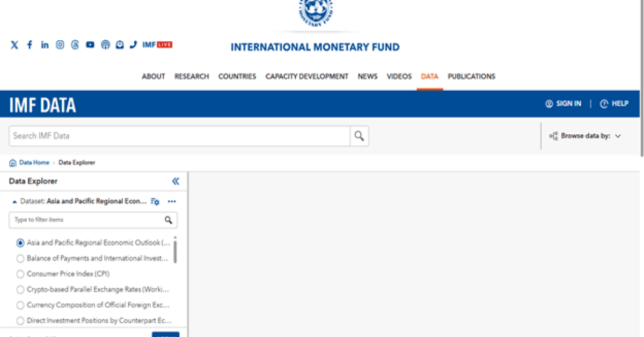Screen dimensions: 644x337
Task: Click inside the Type to filter items field
Action: tap(80, 220)
